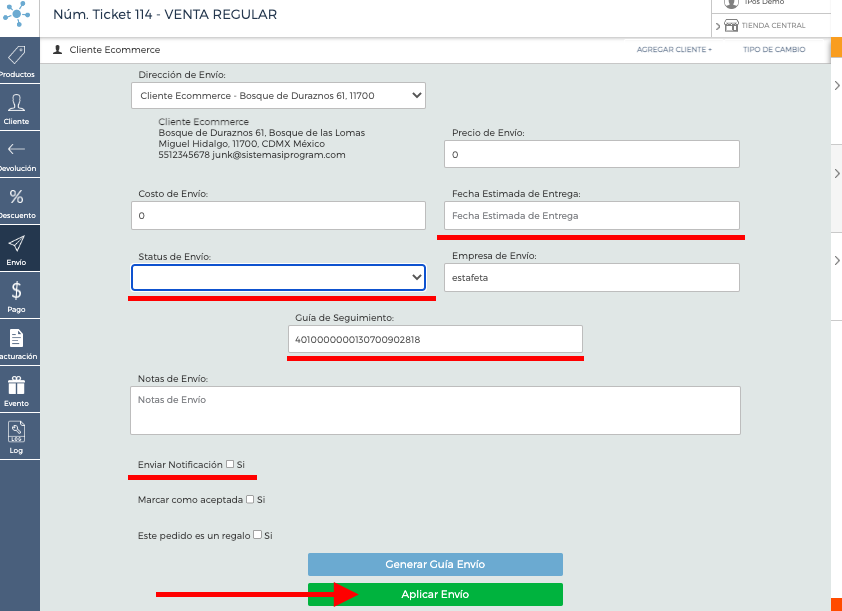The height and width of the screenshot is (611, 842).
Task: Open the Status de Envío dropdown
Action: pos(278,278)
